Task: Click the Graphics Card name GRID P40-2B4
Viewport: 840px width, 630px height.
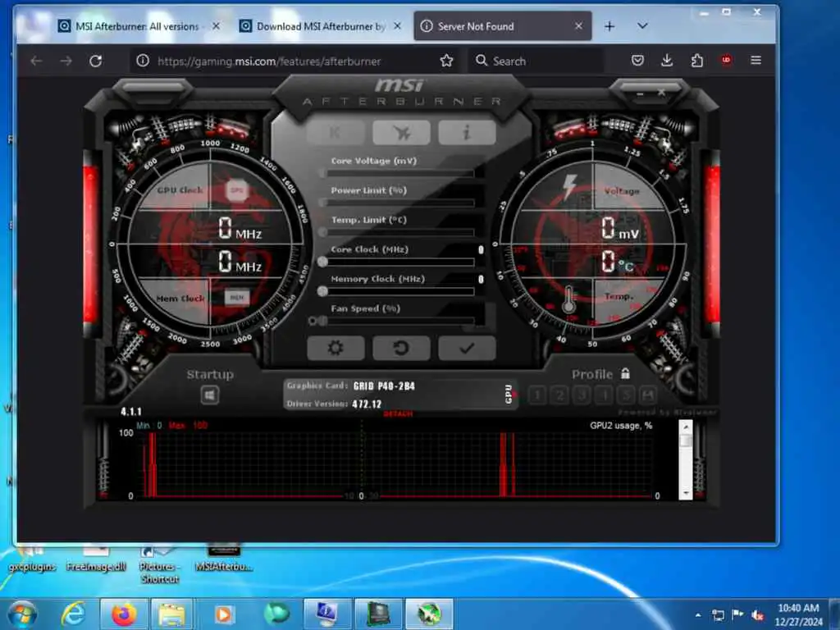Action: (x=384, y=386)
